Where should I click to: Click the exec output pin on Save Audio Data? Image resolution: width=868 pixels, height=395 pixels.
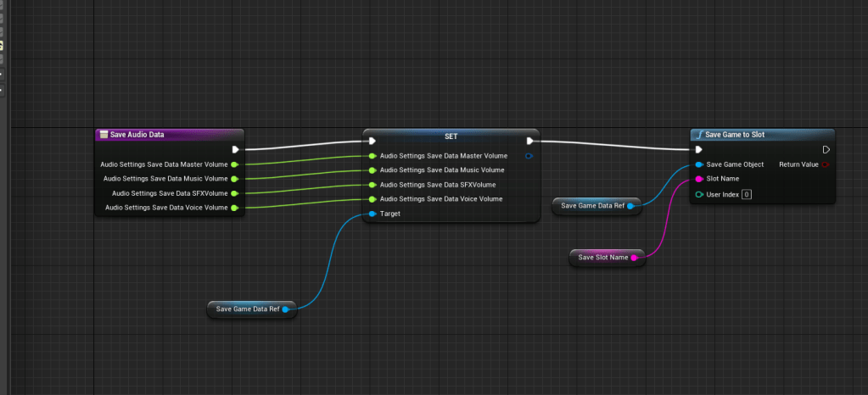(236, 149)
